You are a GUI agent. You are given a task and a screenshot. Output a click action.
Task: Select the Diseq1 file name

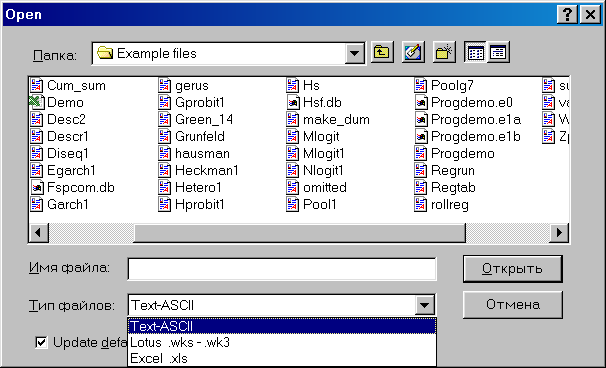(68, 153)
